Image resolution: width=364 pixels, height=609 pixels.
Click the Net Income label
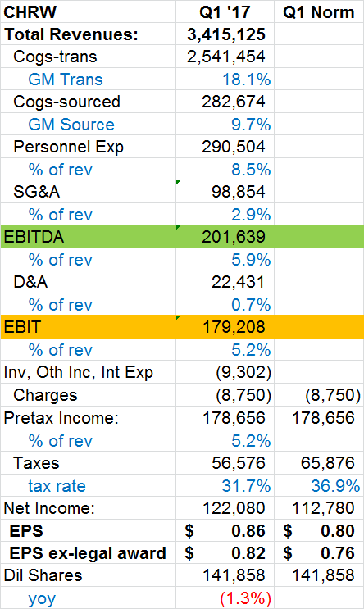click(x=49, y=508)
